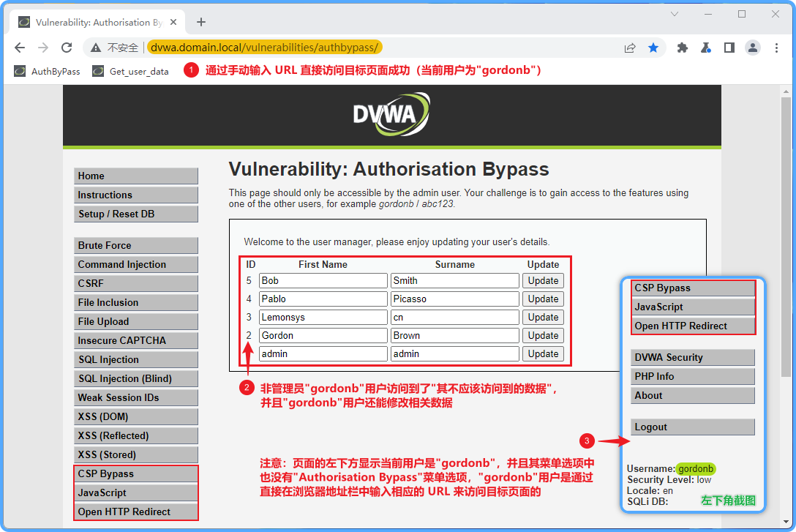This screenshot has width=796, height=532.
Task: Go to the Home menu item
Action: point(135,176)
